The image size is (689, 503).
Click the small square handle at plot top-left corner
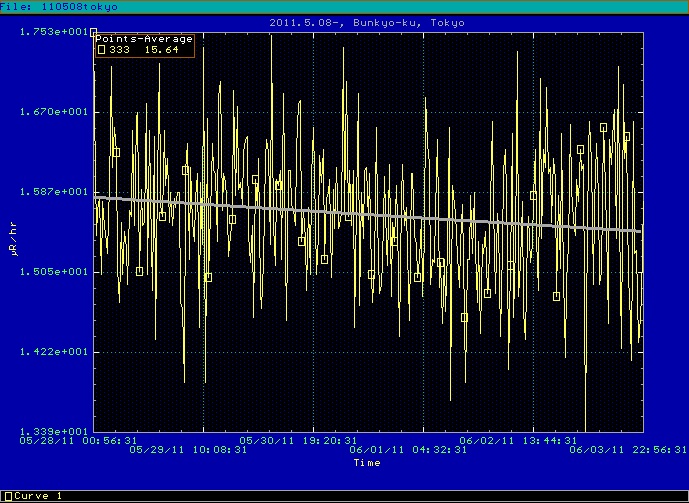pos(94,32)
